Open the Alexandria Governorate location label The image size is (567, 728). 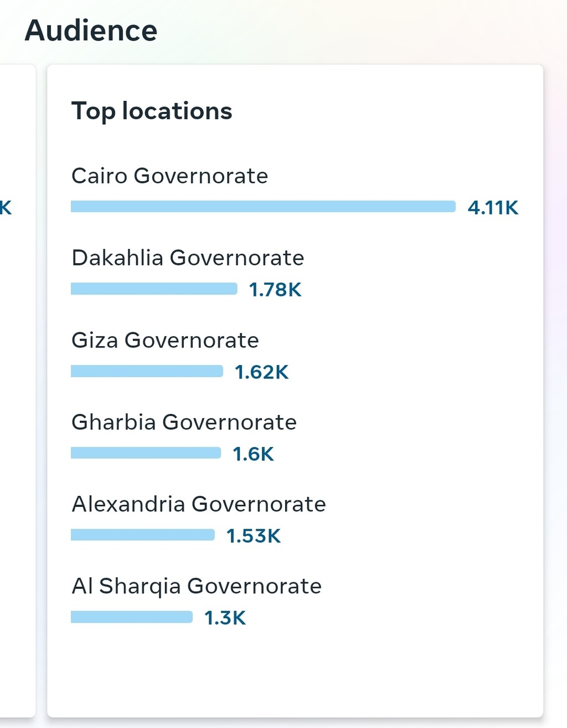[x=198, y=504]
